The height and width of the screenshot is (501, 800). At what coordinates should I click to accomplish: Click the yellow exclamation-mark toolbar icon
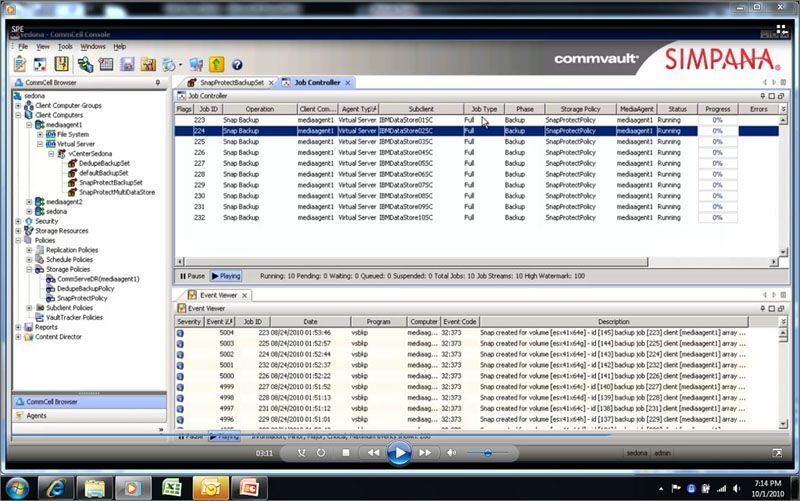tap(61, 64)
